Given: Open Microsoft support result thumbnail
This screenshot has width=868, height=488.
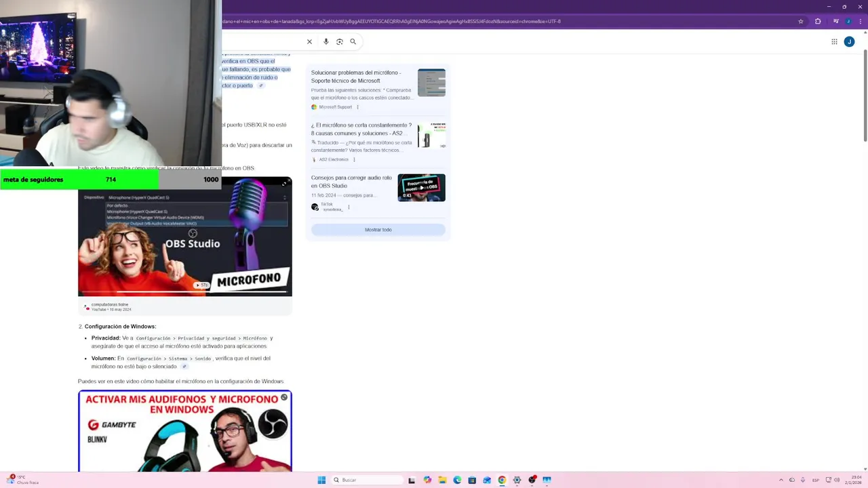Looking at the screenshot, I should click(431, 83).
